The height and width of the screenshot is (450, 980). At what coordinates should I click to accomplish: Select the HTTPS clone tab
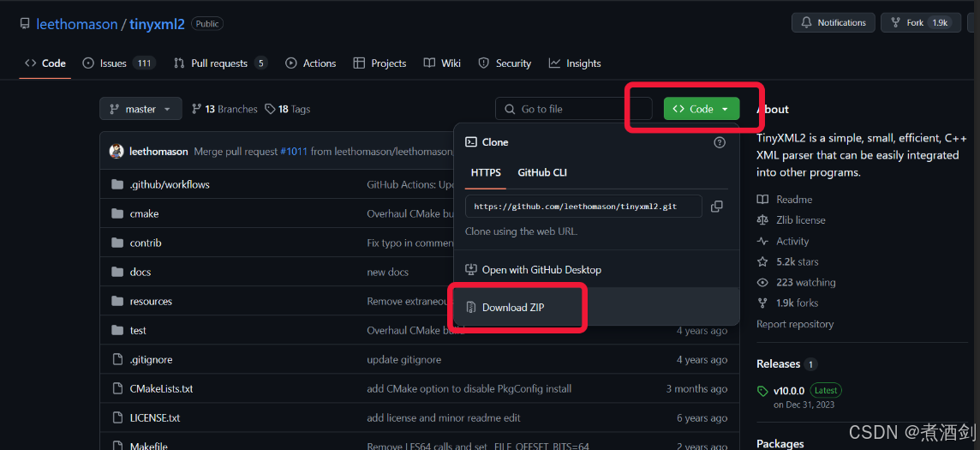coord(486,173)
